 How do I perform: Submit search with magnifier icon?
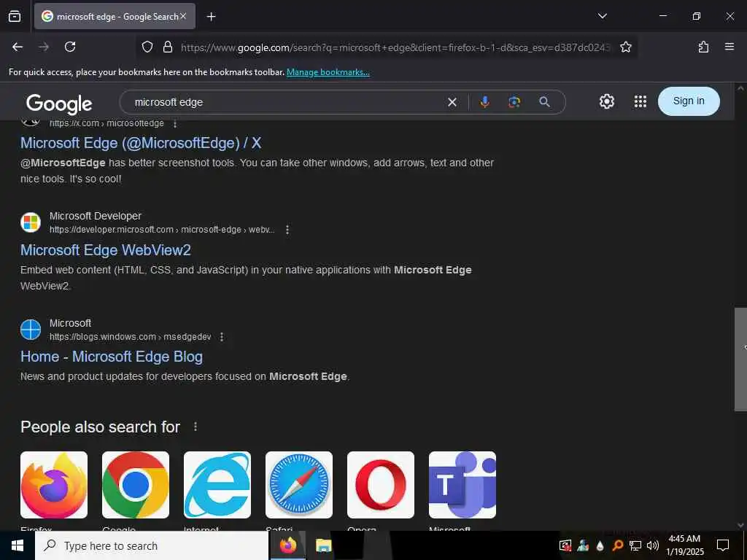point(544,102)
